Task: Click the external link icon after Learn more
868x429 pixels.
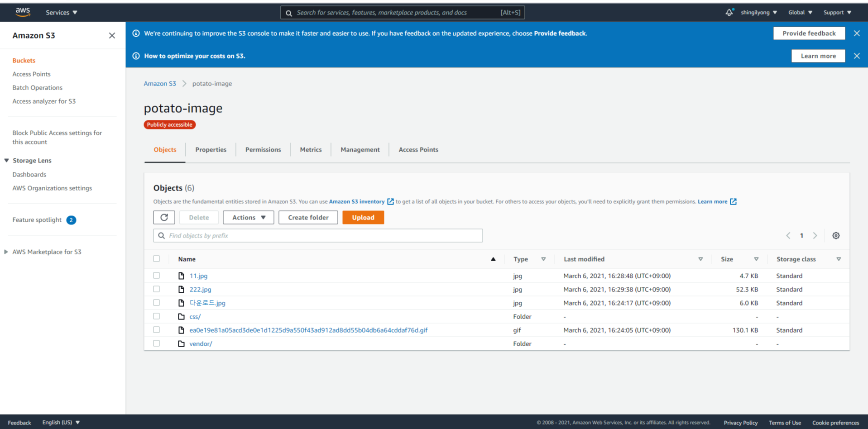Action: click(x=733, y=201)
